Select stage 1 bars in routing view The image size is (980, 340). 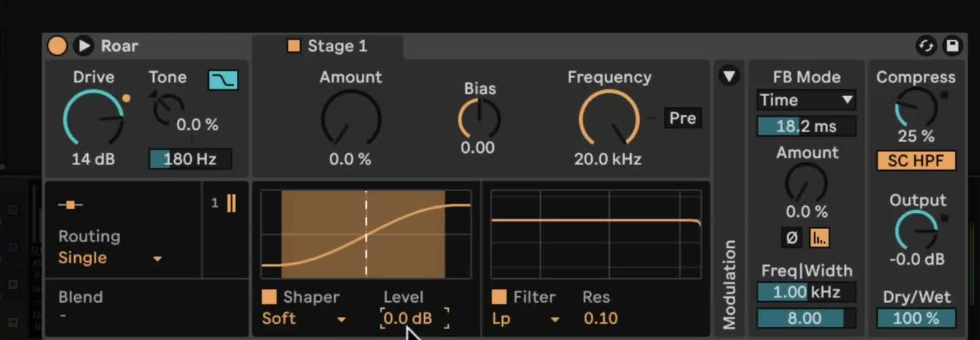231,203
